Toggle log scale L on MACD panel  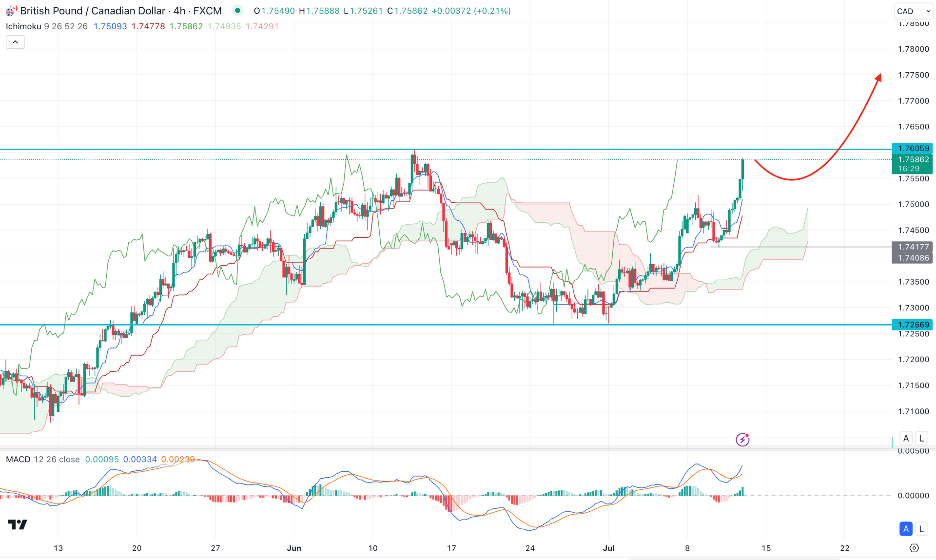pos(921,529)
